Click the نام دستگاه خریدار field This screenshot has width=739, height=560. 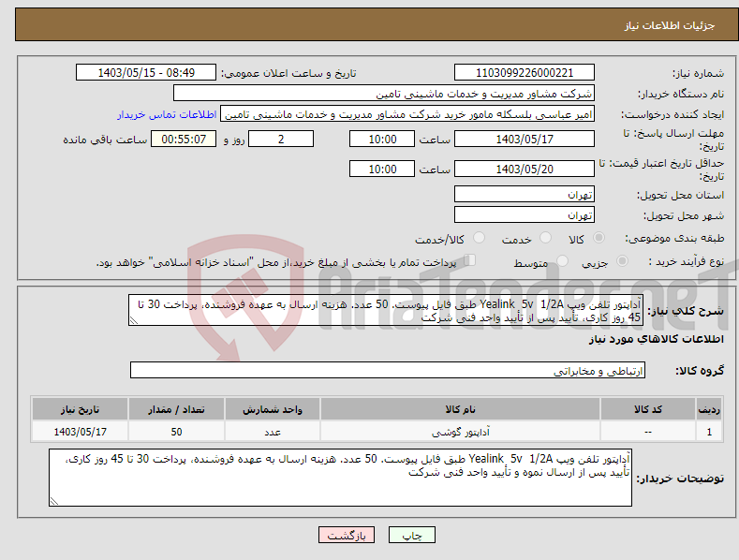point(384,94)
